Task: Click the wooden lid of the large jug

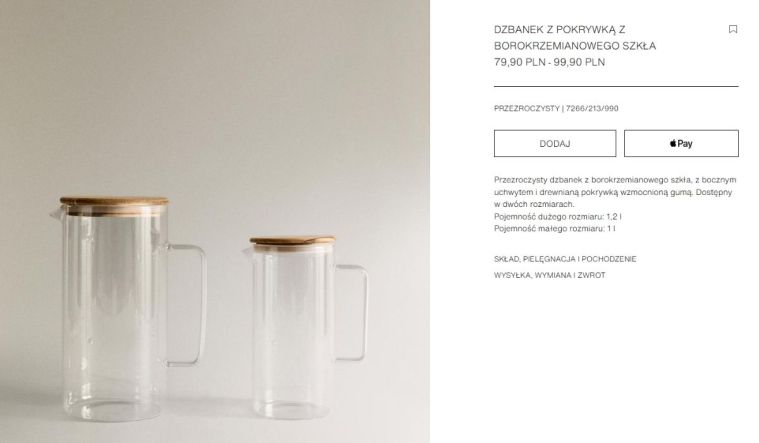Action: (x=114, y=202)
